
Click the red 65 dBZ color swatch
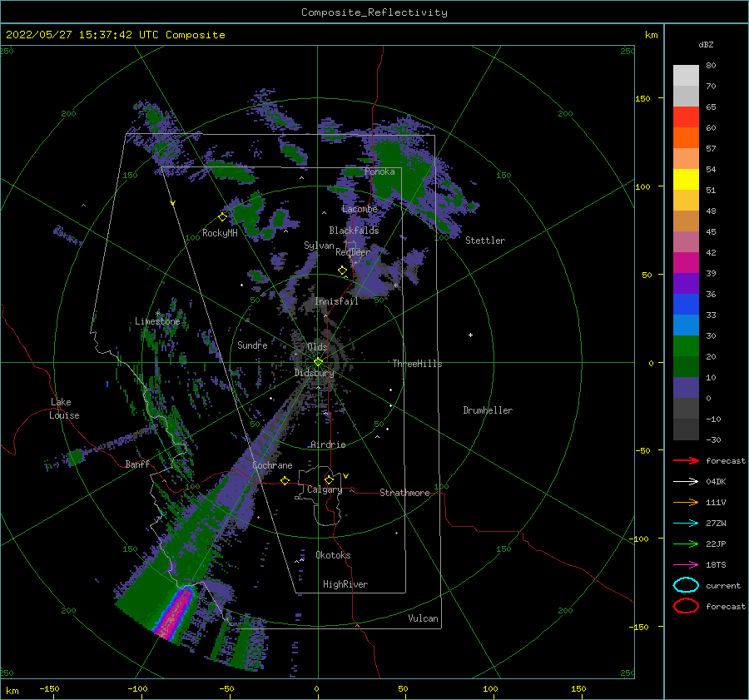click(686, 117)
